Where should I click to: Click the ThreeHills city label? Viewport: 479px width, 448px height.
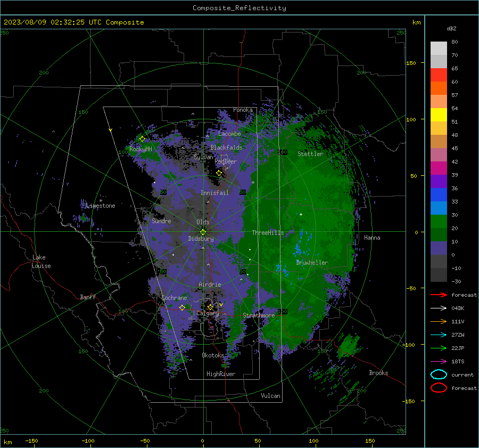click(268, 233)
